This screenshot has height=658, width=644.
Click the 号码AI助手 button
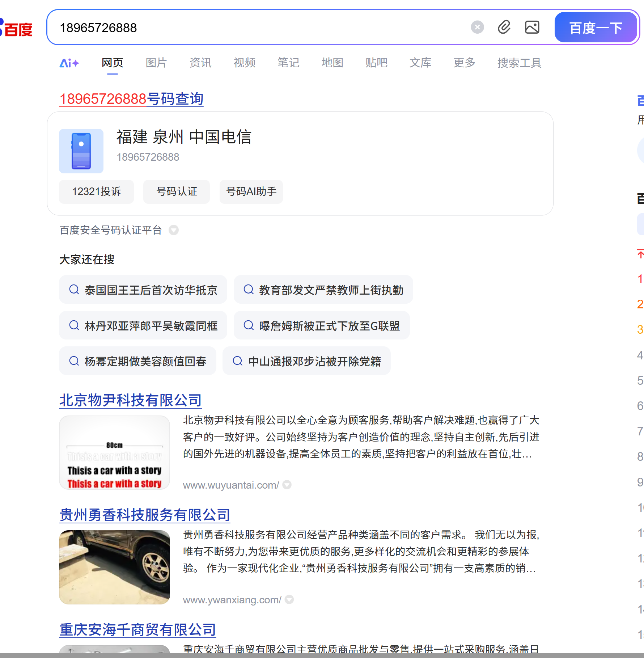pyautogui.click(x=251, y=191)
